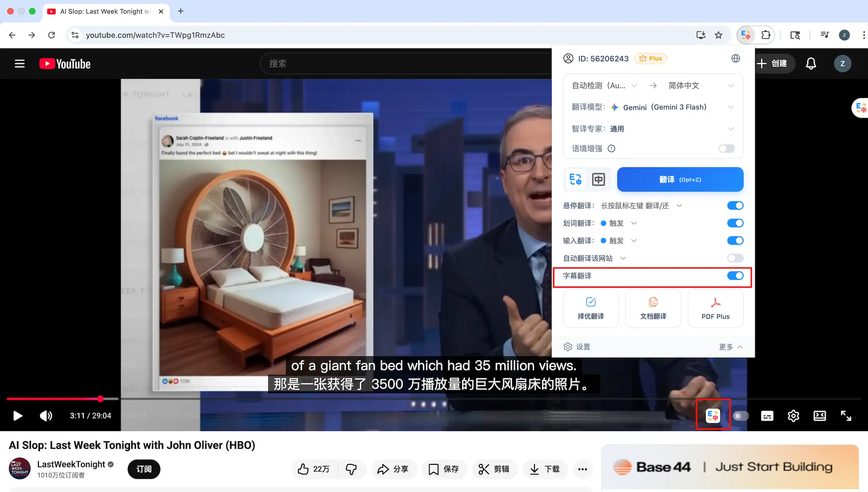Click the red video progress bar handle
The height and width of the screenshot is (492, 868).
(x=100, y=399)
